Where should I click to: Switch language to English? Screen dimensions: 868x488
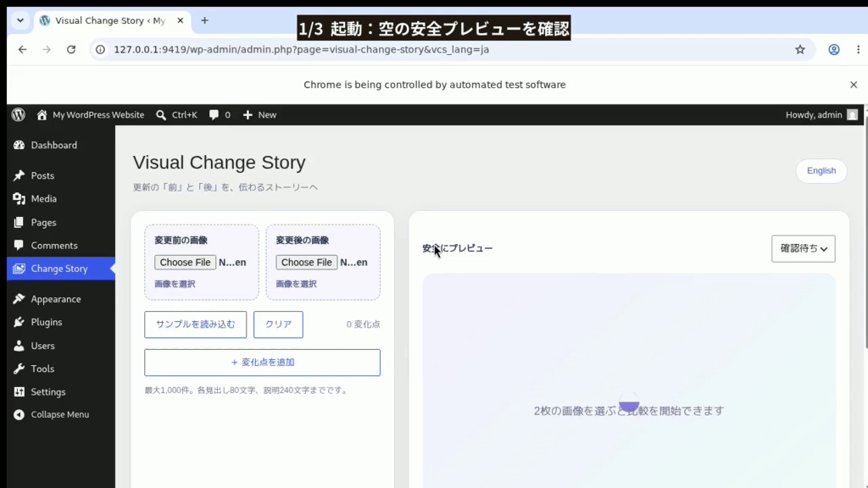pos(821,170)
